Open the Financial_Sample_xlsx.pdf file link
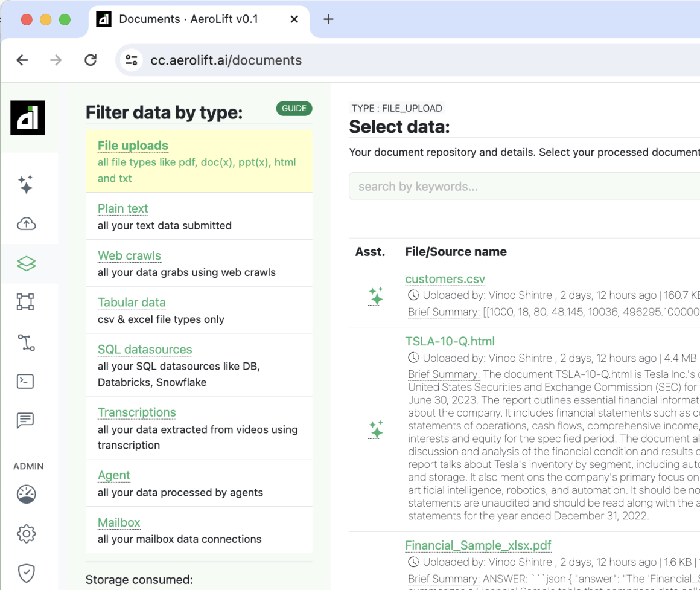This screenshot has height=590, width=700. pos(478,545)
